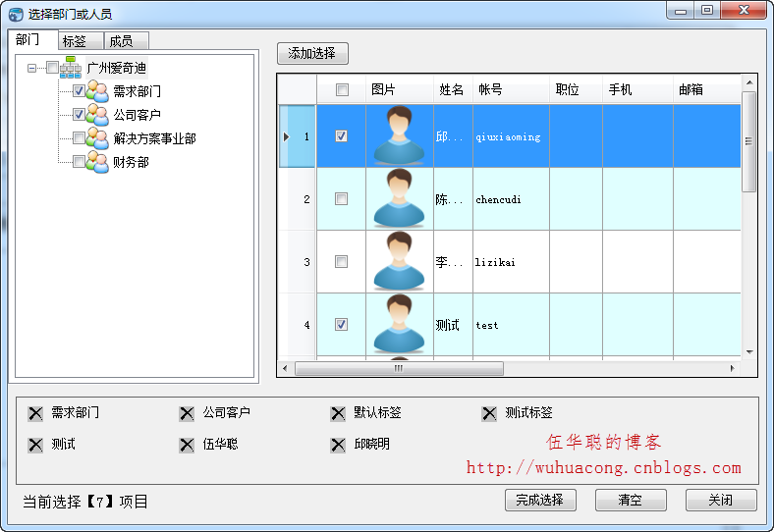Viewport: 774px width, 532px height.
Task: Click the 清空 button
Action: tap(631, 501)
